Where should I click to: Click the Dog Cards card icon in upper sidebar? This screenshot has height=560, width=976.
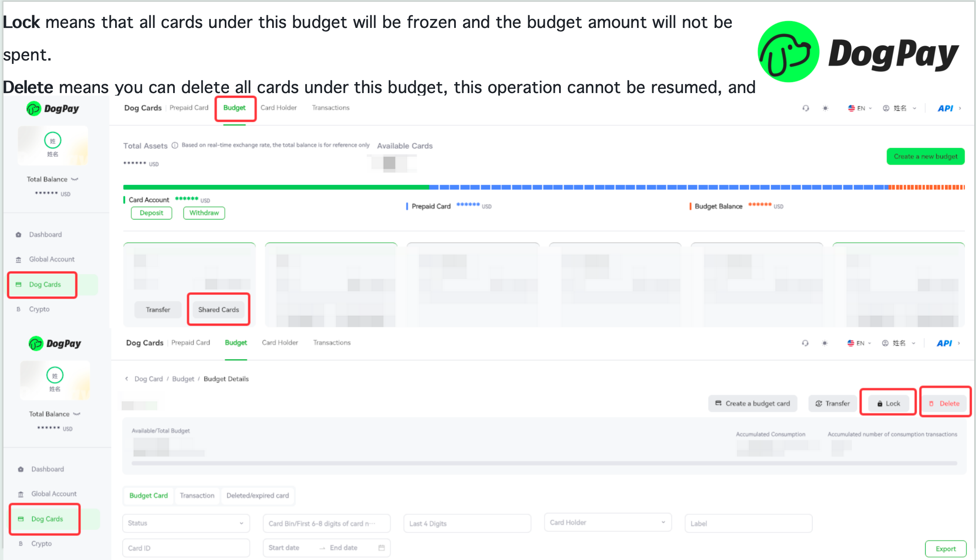(19, 285)
